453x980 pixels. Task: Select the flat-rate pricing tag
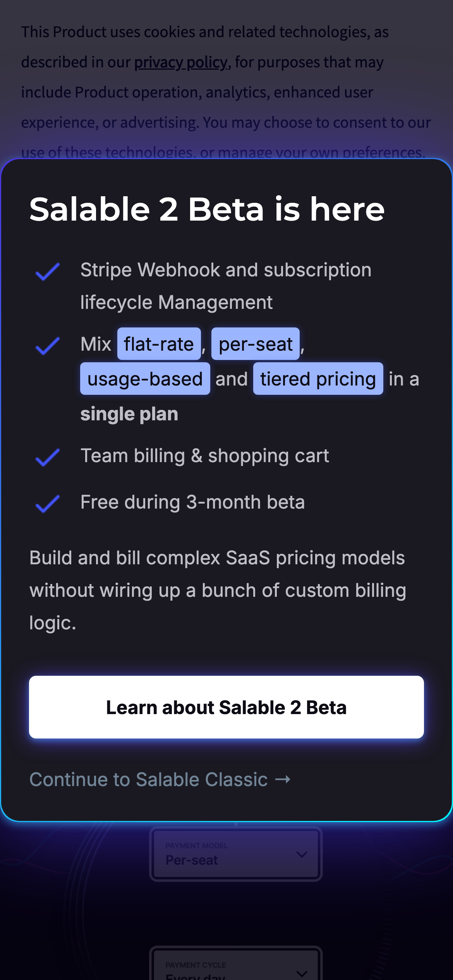click(159, 344)
